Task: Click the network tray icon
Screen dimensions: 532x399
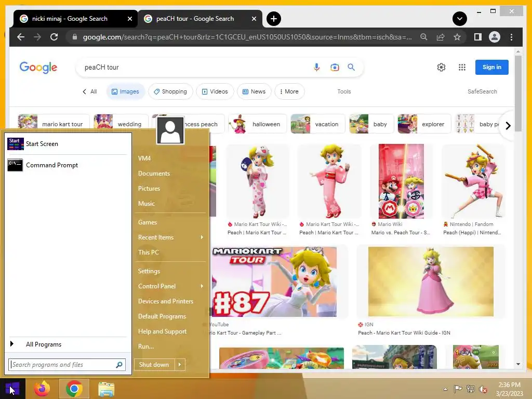Action: (x=470, y=389)
